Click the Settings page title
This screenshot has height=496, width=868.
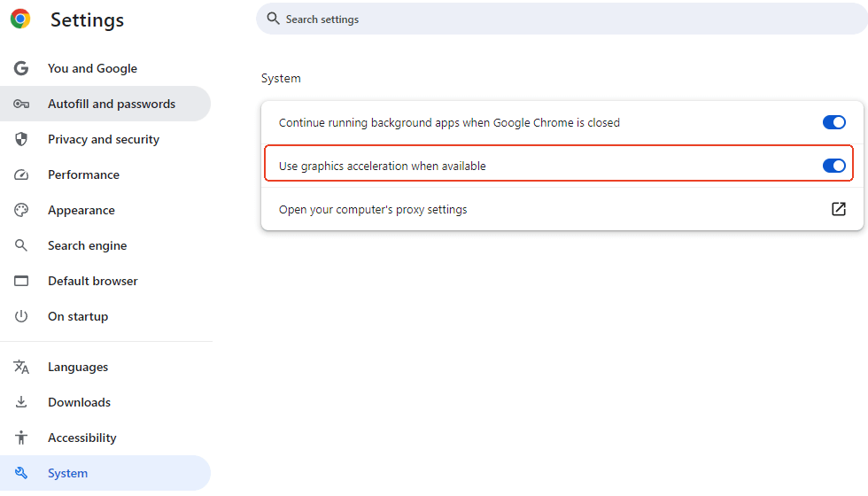tap(88, 20)
